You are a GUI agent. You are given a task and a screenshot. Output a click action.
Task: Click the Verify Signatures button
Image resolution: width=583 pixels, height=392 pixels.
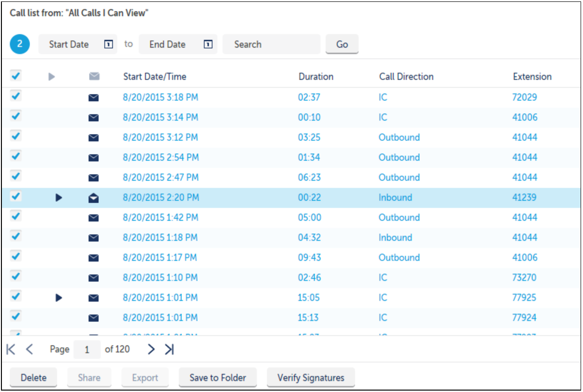pyautogui.click(x=311, y=378)
